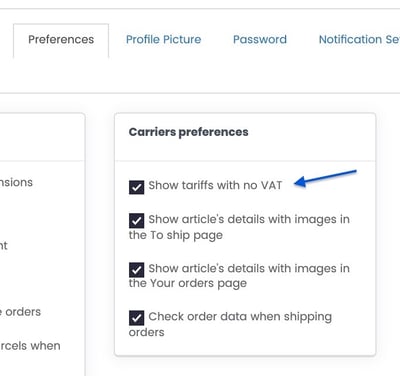
Task: Uncheck the Check order data when shipping box
Action: coord(136,318)
